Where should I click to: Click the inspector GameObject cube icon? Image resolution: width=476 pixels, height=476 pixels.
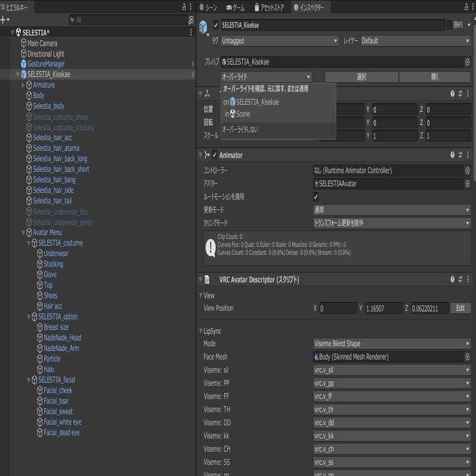point(203,27)
